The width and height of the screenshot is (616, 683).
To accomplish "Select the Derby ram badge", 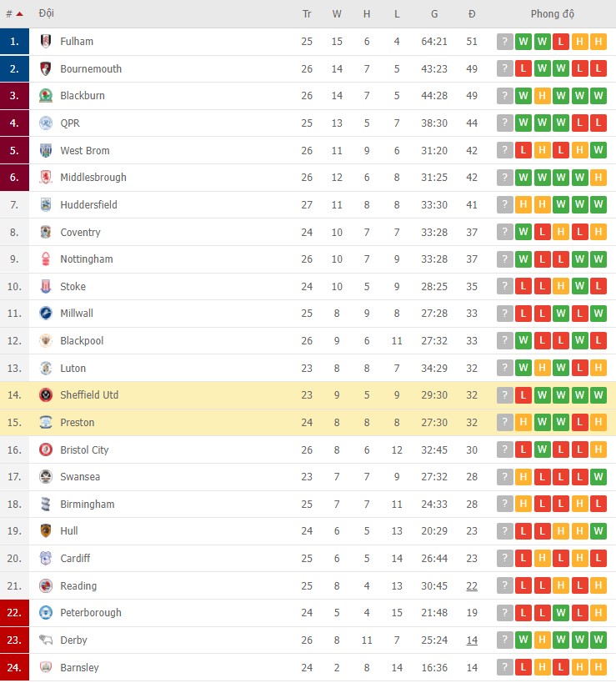I will [x=45, y=640].
